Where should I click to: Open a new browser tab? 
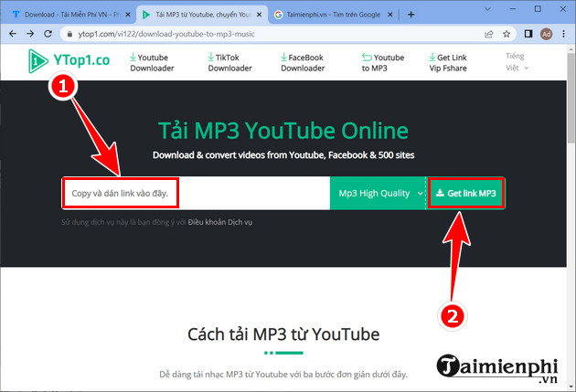coord(411,15)
